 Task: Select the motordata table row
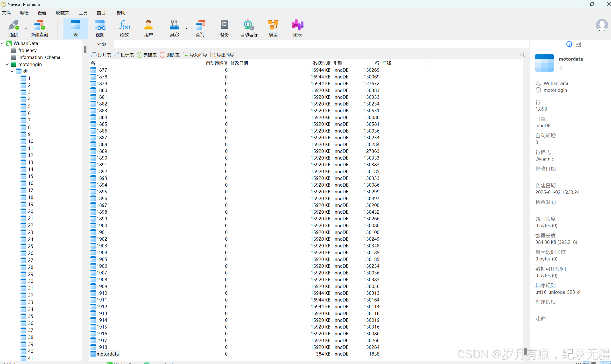click(x=107, y=354)
